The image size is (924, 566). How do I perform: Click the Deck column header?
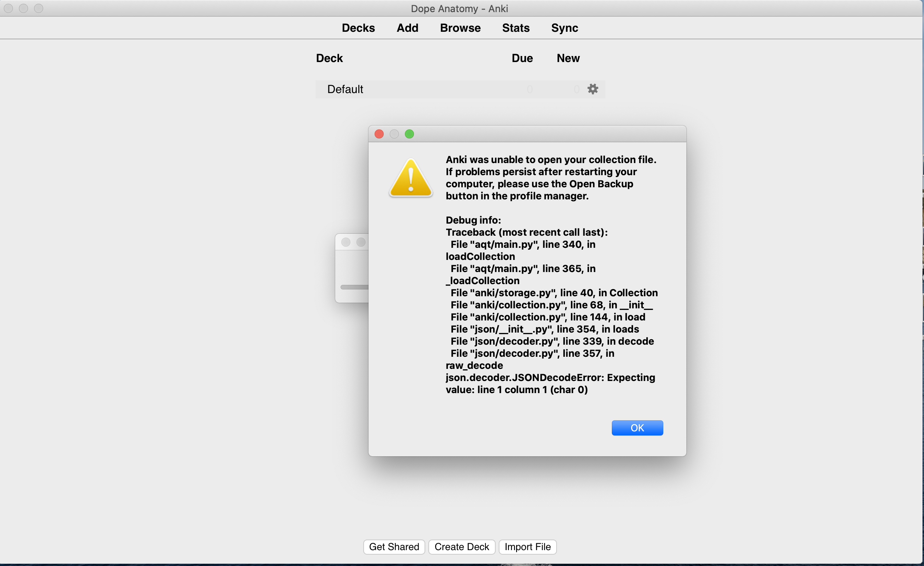coord(329,58)
